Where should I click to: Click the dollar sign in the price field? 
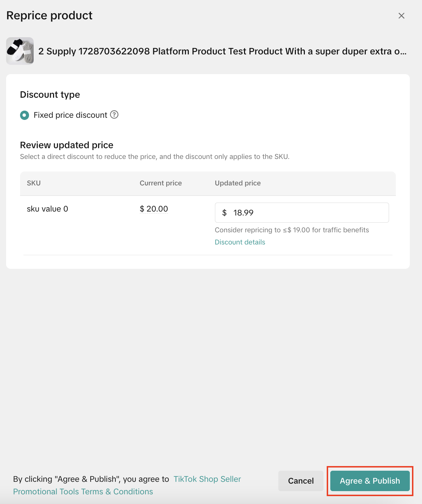pyautogui.click(x=224, y=213)
